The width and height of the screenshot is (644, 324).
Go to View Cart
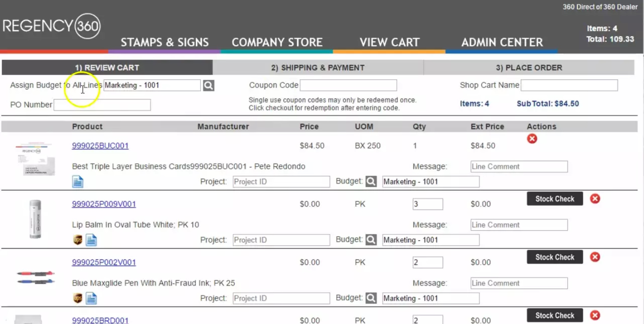click(389, 42)
